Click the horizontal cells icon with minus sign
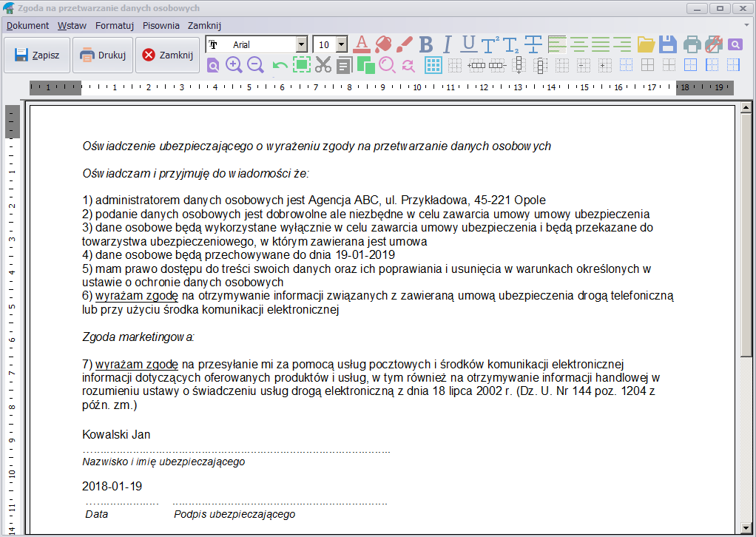The height and width of the screenshot is (537, 756). [498, 65]
